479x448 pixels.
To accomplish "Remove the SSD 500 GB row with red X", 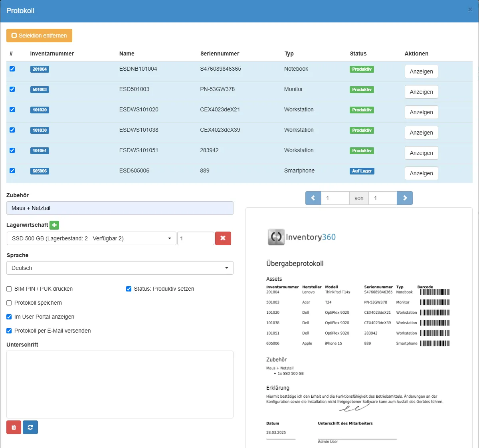I will tap(223, 238).
